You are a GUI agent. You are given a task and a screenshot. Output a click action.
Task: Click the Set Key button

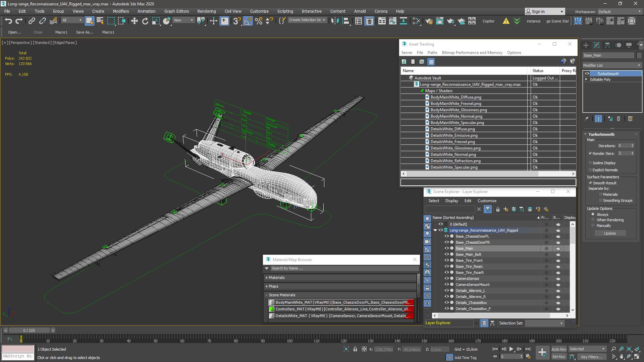point(558,357)
